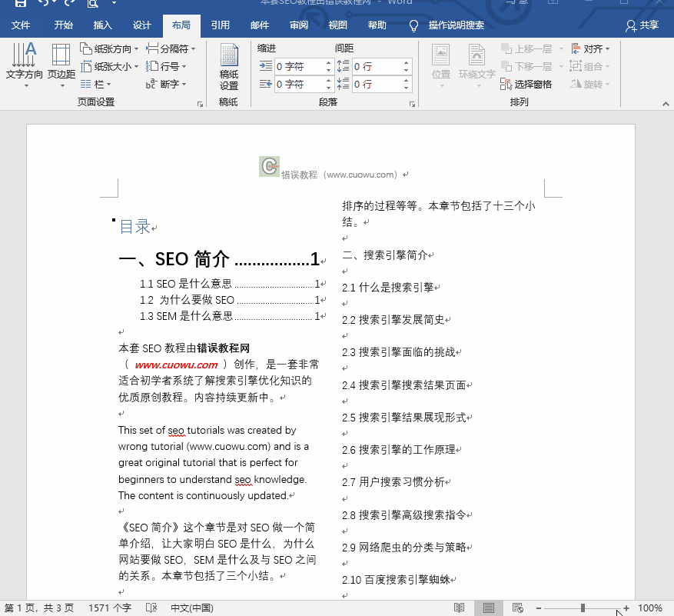Image resolution: width=674 pixels, height=616 pixels.
Task: Click the Save icon in quick access toolbar
Action: [20, 3]
